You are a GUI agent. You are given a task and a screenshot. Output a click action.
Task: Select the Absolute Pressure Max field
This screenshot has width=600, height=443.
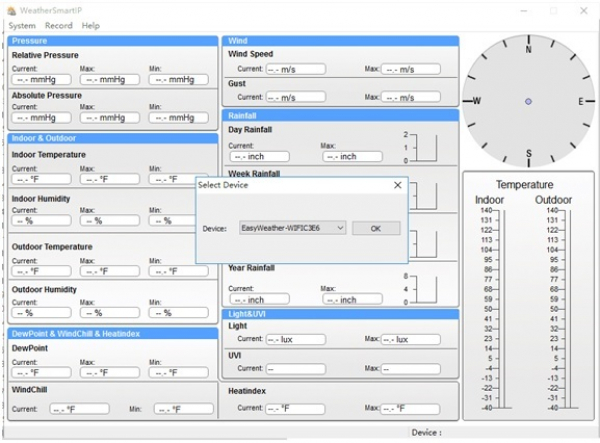point(110,117)
